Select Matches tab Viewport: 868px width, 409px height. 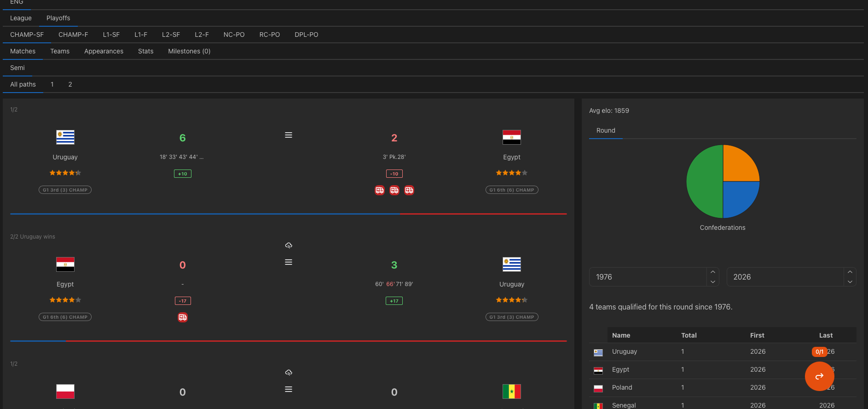tap(23, 51)
